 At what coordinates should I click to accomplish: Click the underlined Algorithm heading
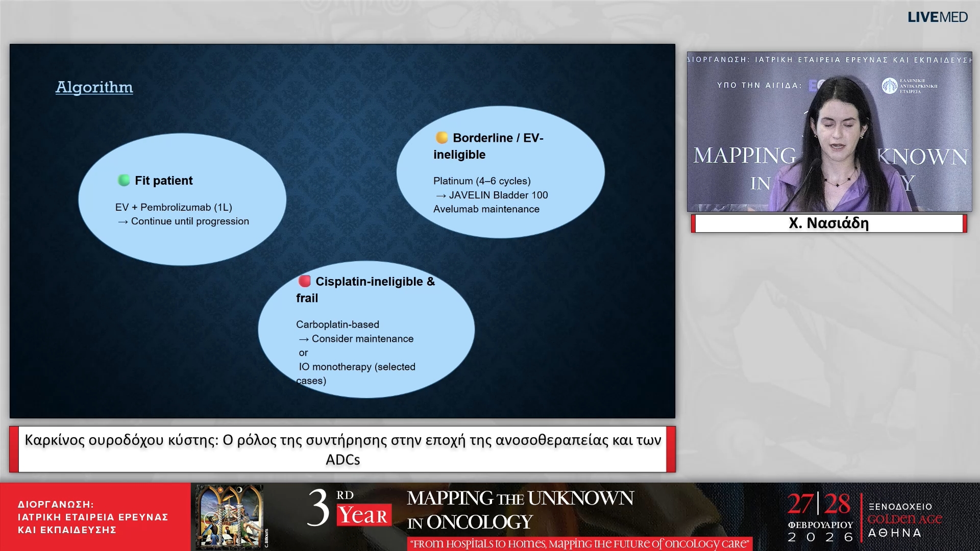94,87
